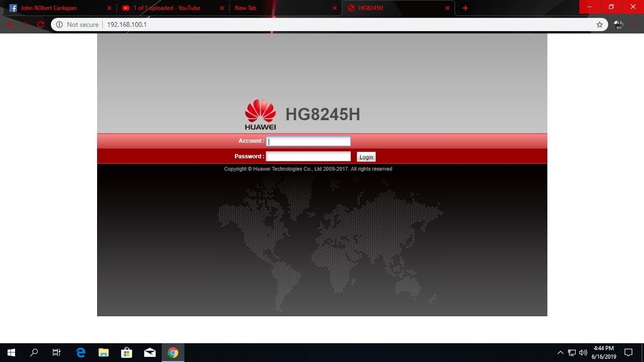Reload the page
The height and width of the screenshot is (362, 644).
coord(41,24)
